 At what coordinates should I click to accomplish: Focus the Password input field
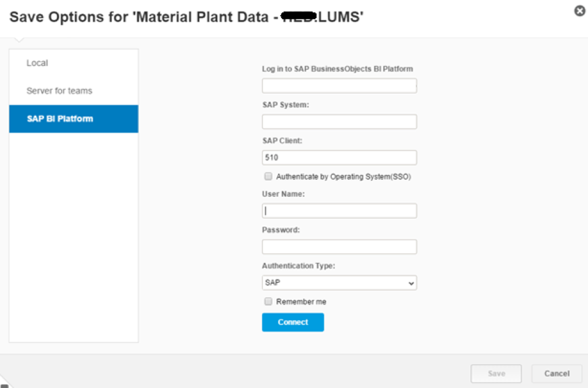(x=339, y=247)
